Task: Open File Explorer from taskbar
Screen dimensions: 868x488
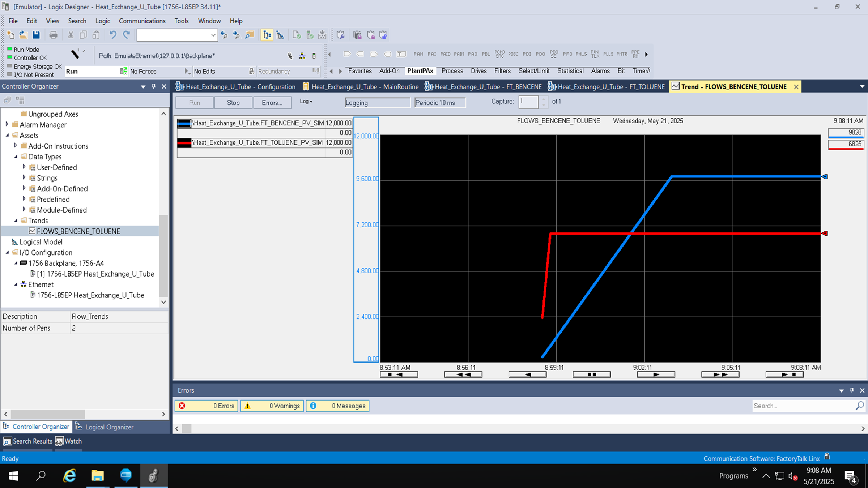Action: [97, 476]
